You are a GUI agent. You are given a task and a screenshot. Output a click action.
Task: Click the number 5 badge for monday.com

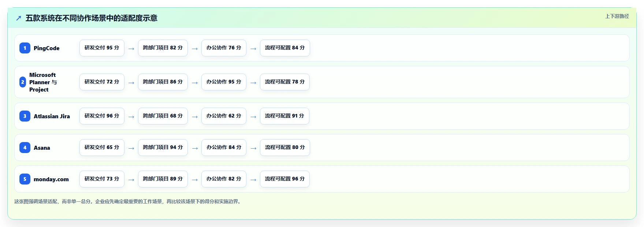click(x=25, y=179)
